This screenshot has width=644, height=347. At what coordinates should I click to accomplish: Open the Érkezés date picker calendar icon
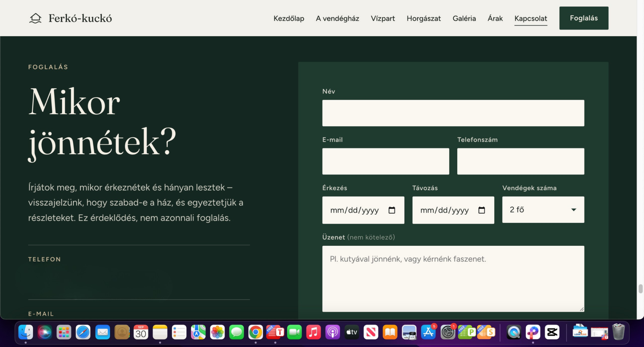pos(391,210)
